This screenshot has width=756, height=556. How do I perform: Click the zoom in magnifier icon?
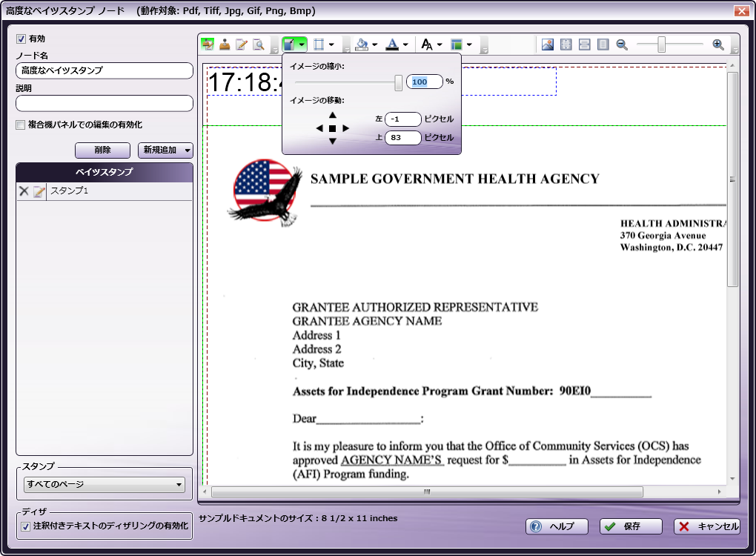(x=718, y=44)
